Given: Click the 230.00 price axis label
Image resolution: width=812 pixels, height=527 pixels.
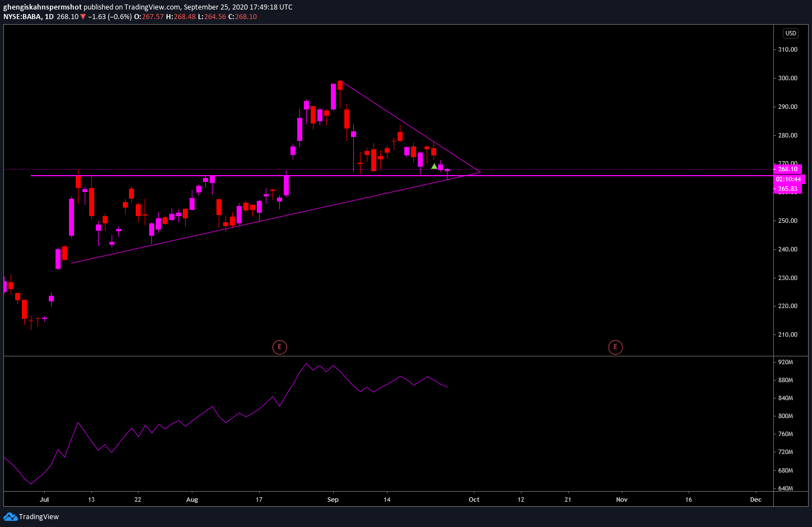Looking at the screenshot, I should point(787,278).
